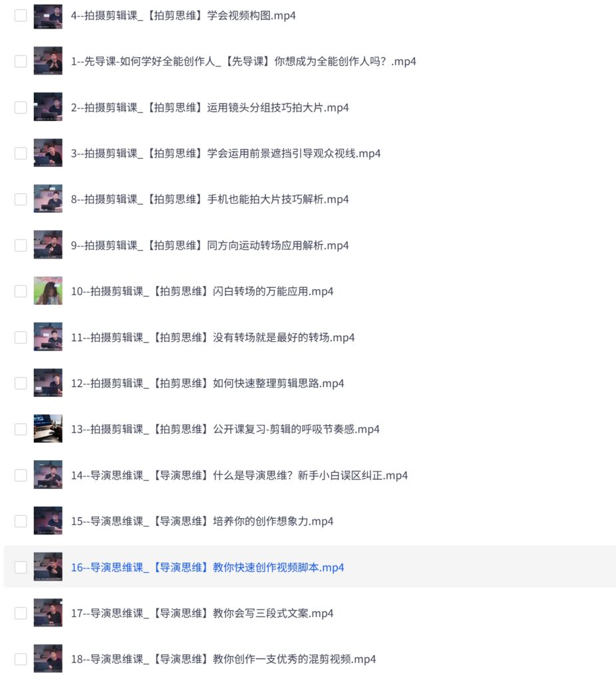Screen dimensions: 616x681
Task: Open 4--学会视频构图.mp4 file name
Action: pos(184,16)
